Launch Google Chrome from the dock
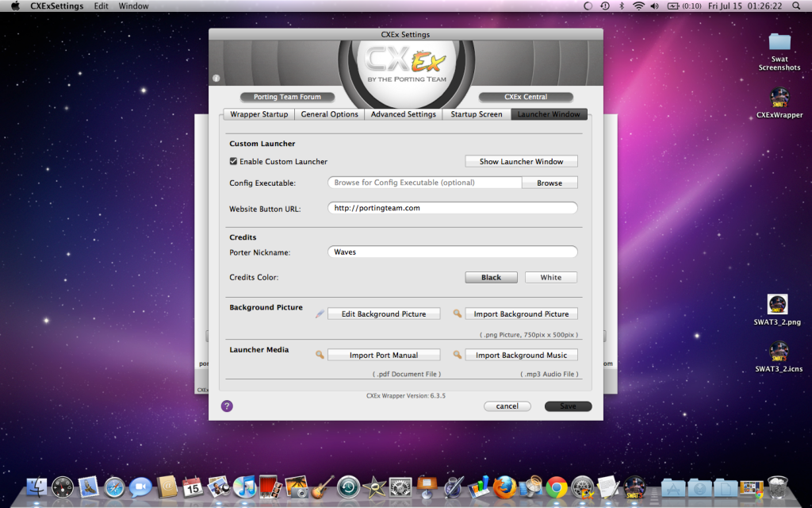Viewport: 812px width, 508px height. (x=556, y=487)
